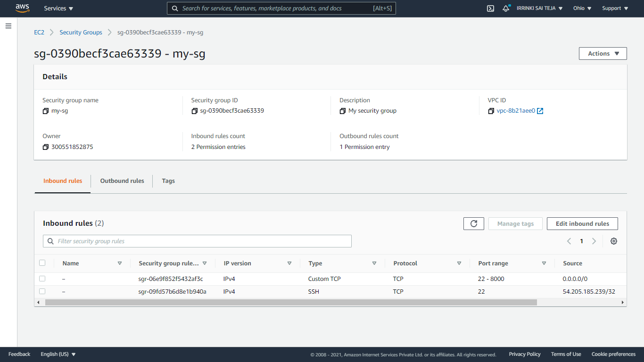Change language from English (US)
Screen dimensions: 644x362
tap(58, 354)
